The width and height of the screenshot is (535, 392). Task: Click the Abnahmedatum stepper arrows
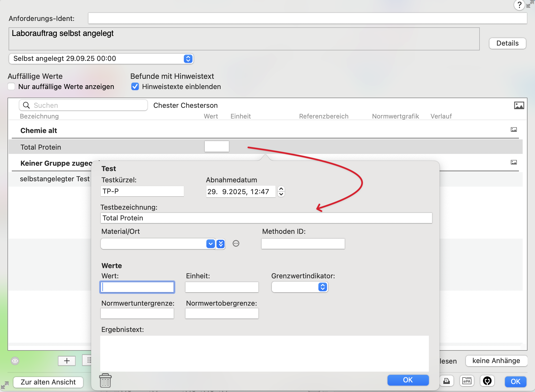[281, 191]
